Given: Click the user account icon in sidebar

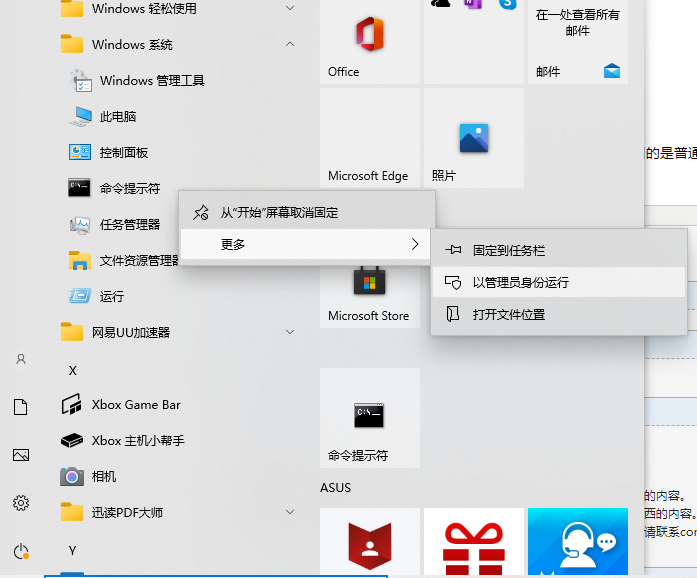Looking at the screenshot, I should tap(21, 359).
